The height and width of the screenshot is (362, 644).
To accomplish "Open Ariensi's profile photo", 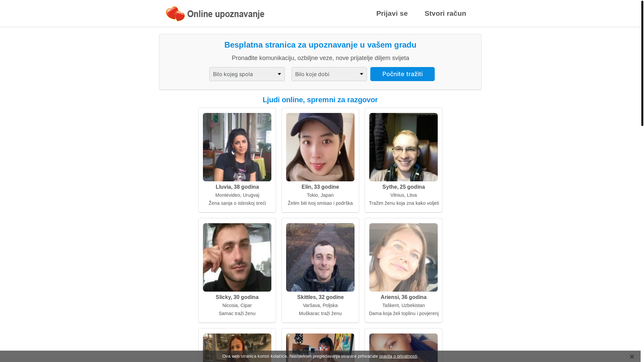I will click(x=404, y=257).
